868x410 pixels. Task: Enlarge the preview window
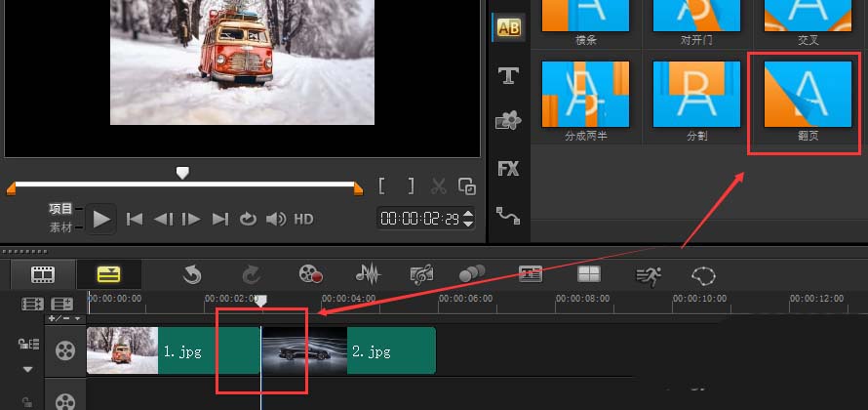(x=467, y=186)
